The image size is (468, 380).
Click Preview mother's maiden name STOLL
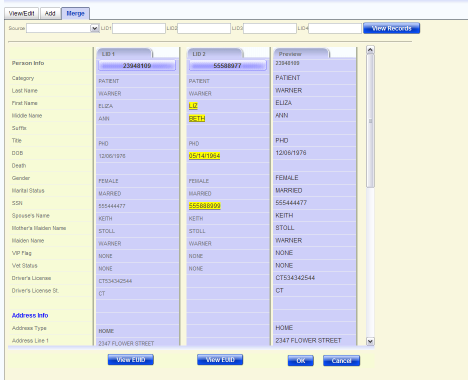(x=285, y=228)
